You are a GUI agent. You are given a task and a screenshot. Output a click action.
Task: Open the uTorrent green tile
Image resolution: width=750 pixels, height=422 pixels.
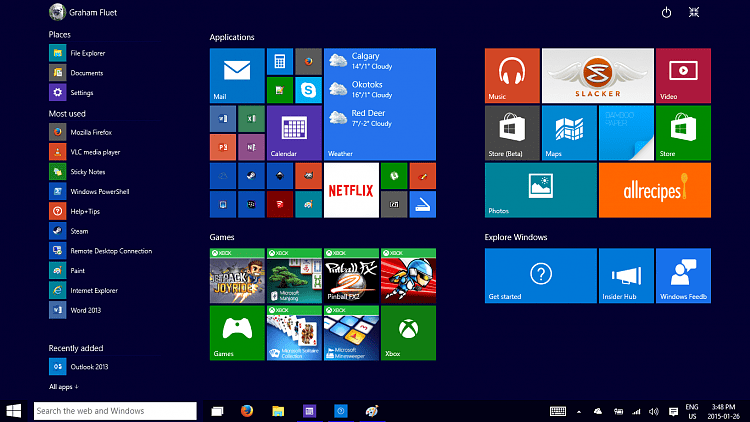tap(394, 176)
